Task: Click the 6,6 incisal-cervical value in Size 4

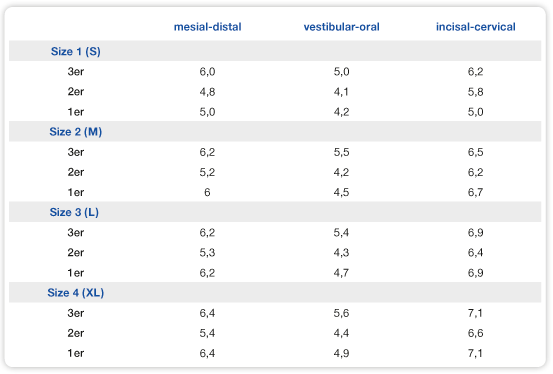Action: 475,333
